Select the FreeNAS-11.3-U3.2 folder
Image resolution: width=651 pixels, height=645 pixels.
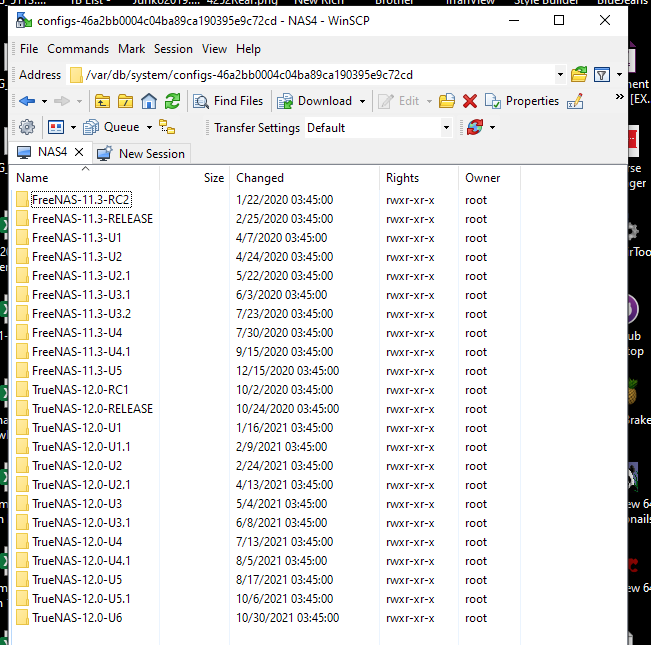point(81,314)
